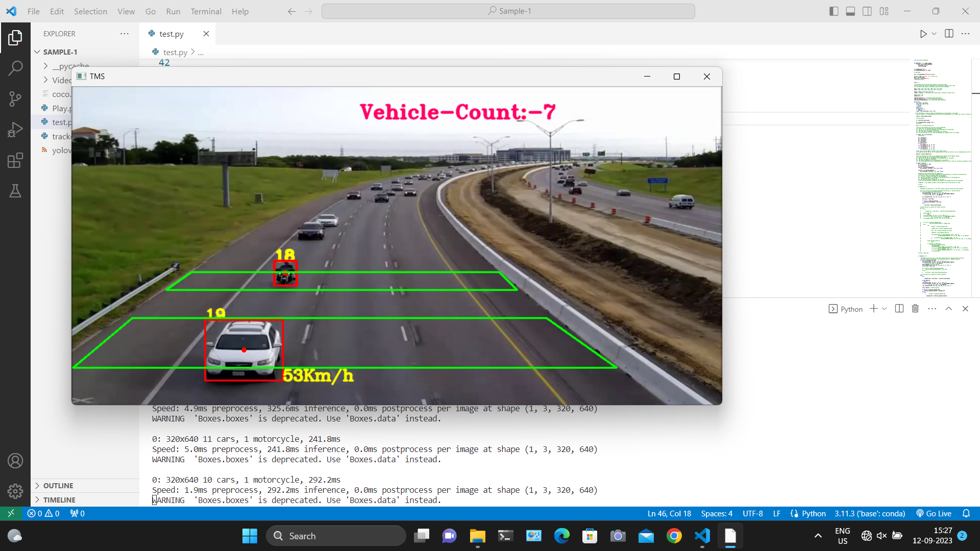The height and width of the screenshot is (551, 980).
Task: Open the launch profile dropdown next to plus
Action: [x=884, y=309]
